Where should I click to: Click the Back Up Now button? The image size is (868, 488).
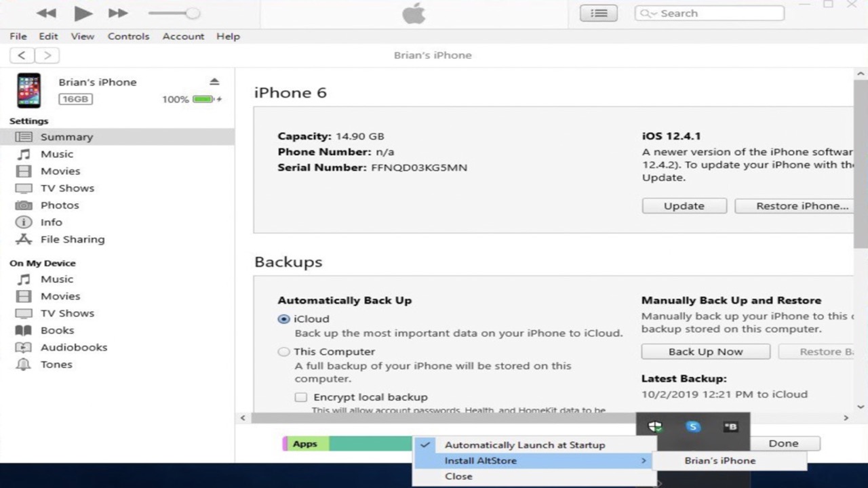pyautogui.click(x=705, y=352)
